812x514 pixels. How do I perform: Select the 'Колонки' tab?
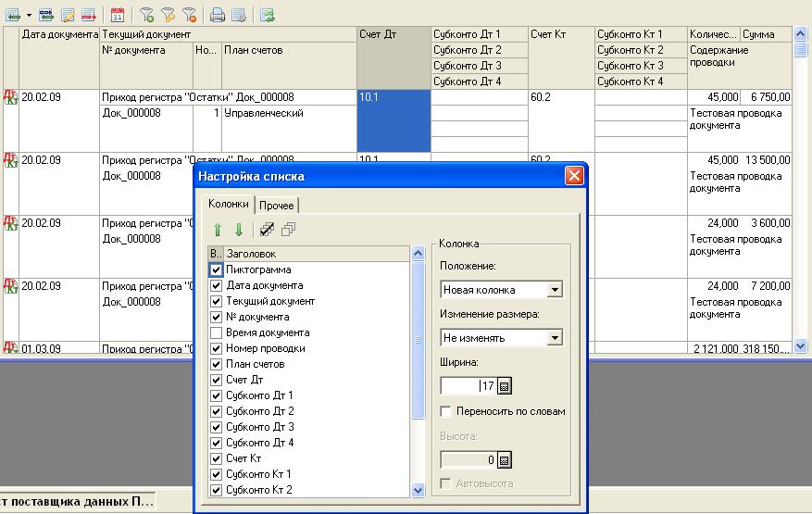[228, 204]
